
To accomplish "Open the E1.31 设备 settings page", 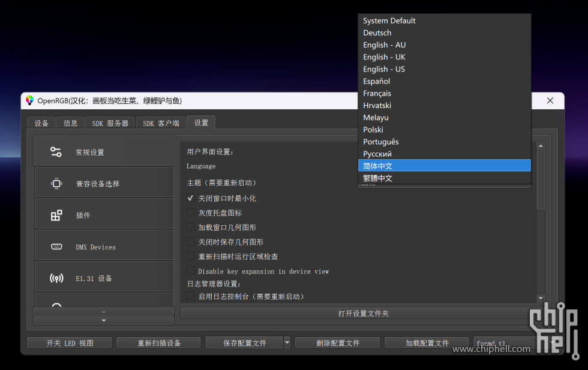I will click(x=104, y=277).
